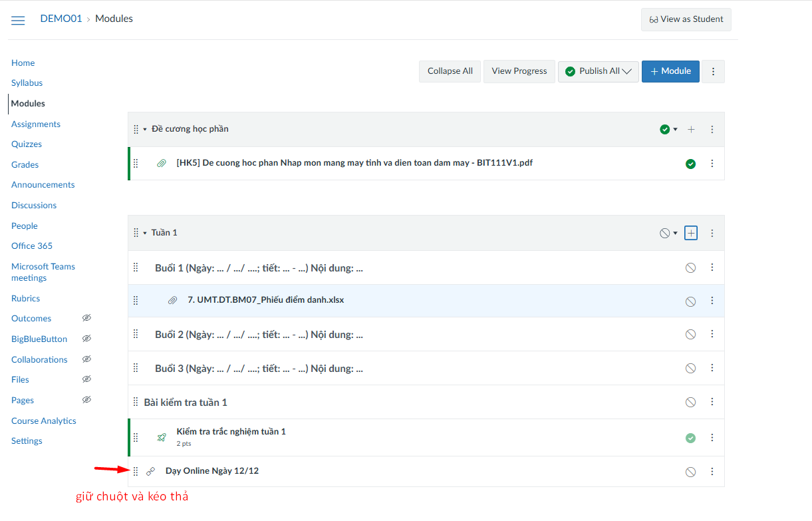Open the View Progress page
Screen dimensions: 812x521
point(519,71)
